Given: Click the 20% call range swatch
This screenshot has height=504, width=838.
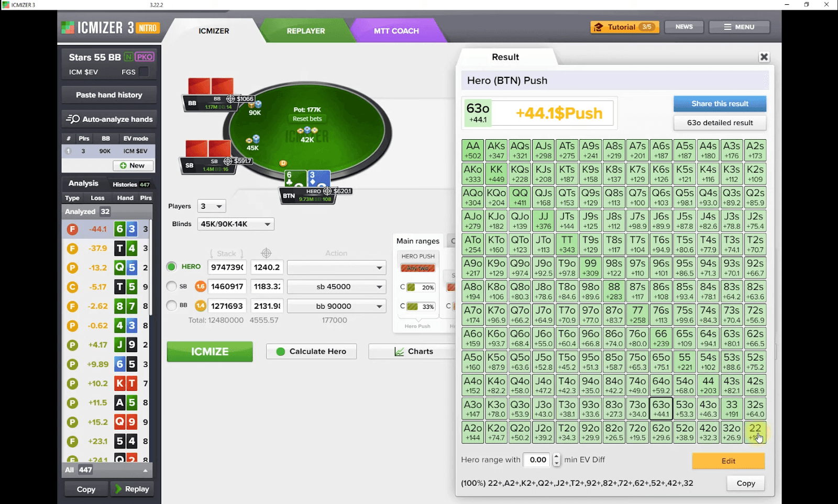Looking at the screenshot, I should click(x=422, y=287).
